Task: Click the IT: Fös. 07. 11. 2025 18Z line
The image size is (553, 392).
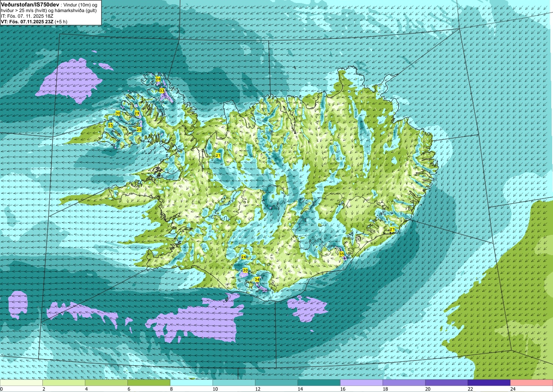Action: pyautogui.click(x=28, y=16)
